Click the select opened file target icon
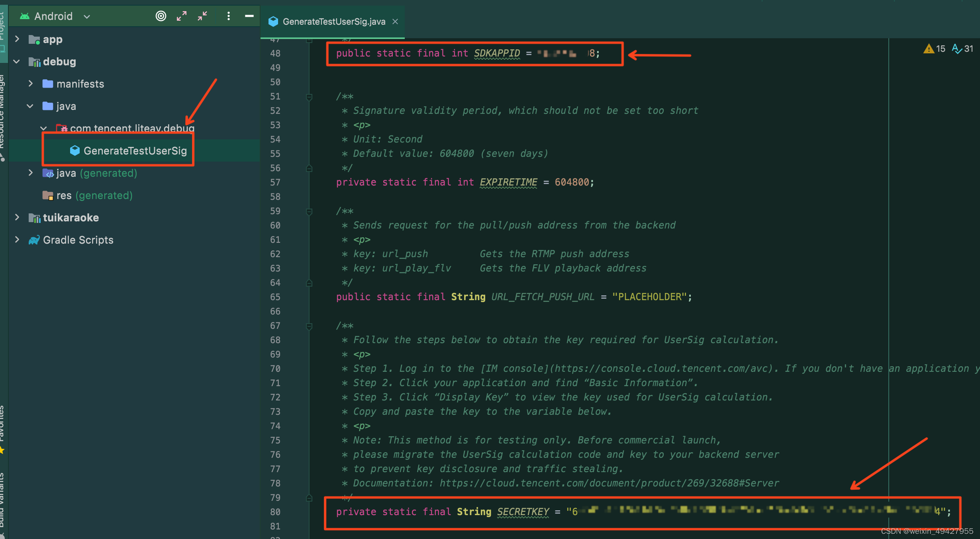 (161, 16)
